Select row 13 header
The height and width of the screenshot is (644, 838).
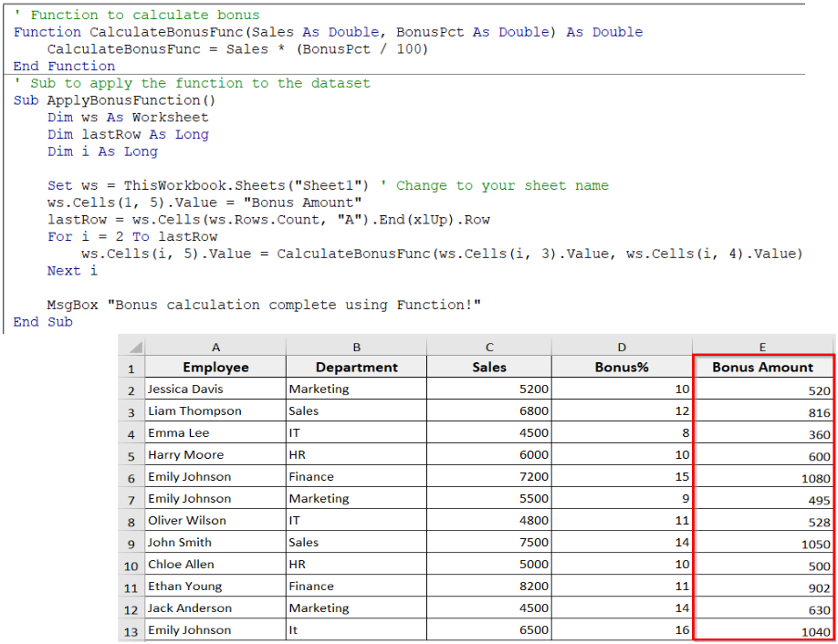[131, 630]
